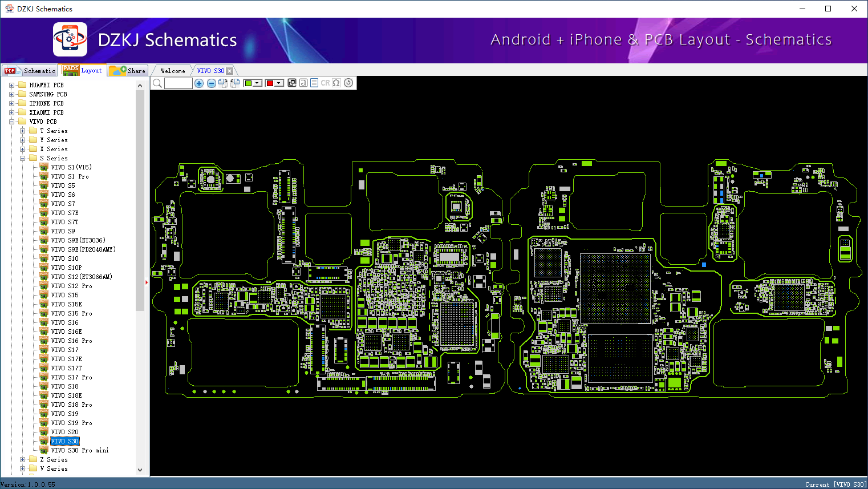868x489 pixels.
Task: Expand the X Series folder
Action: click(22, 149)
